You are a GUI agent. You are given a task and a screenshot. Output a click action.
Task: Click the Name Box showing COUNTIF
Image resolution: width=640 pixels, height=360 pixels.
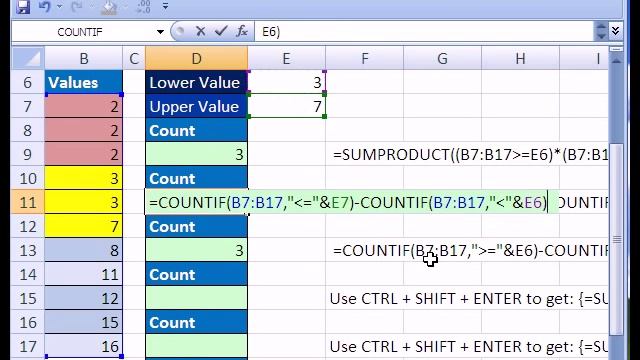[x=84, y=32]
